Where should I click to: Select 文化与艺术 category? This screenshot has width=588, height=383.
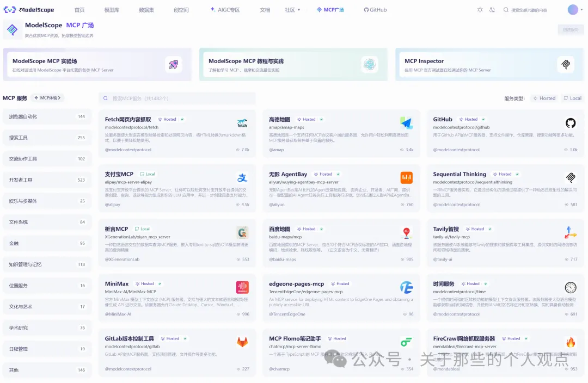(47, 306)
